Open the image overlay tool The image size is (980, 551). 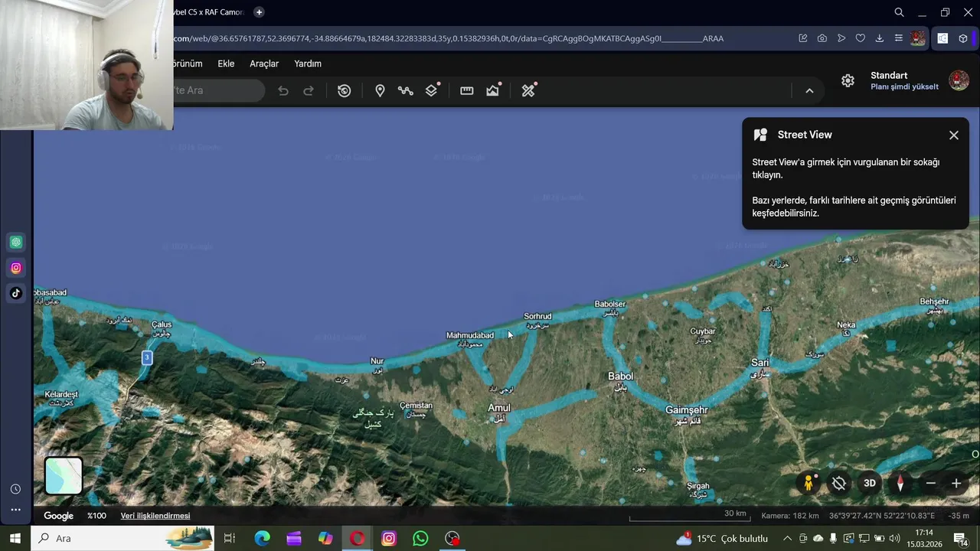pos(493,90)
